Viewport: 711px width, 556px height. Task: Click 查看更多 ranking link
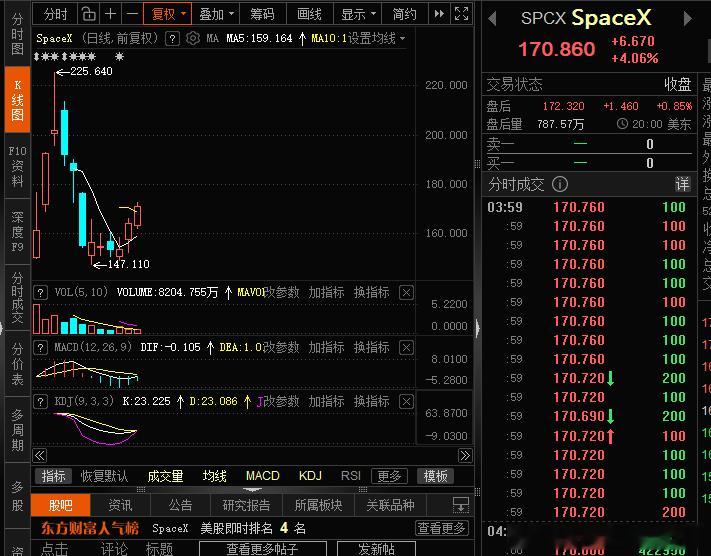442,528
